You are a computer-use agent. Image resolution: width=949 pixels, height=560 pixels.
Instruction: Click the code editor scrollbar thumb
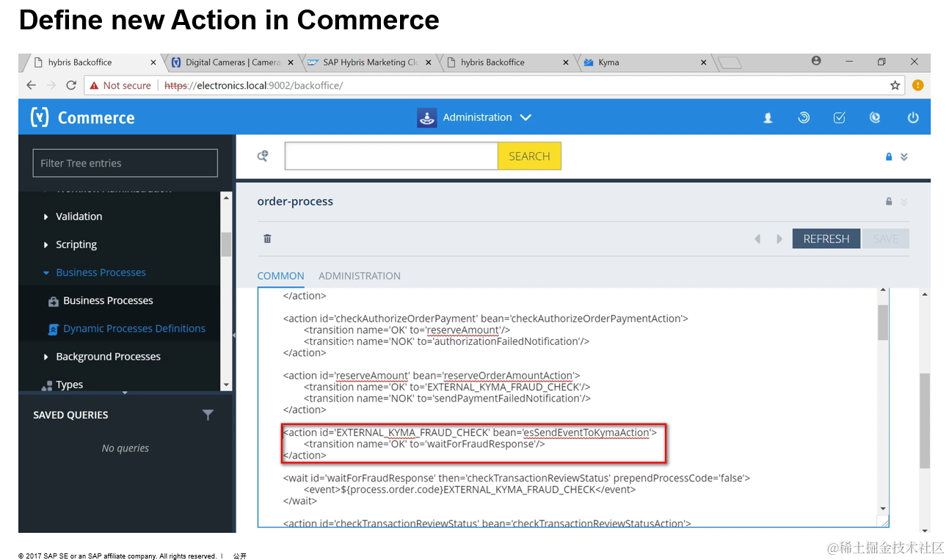coord(883,322)
